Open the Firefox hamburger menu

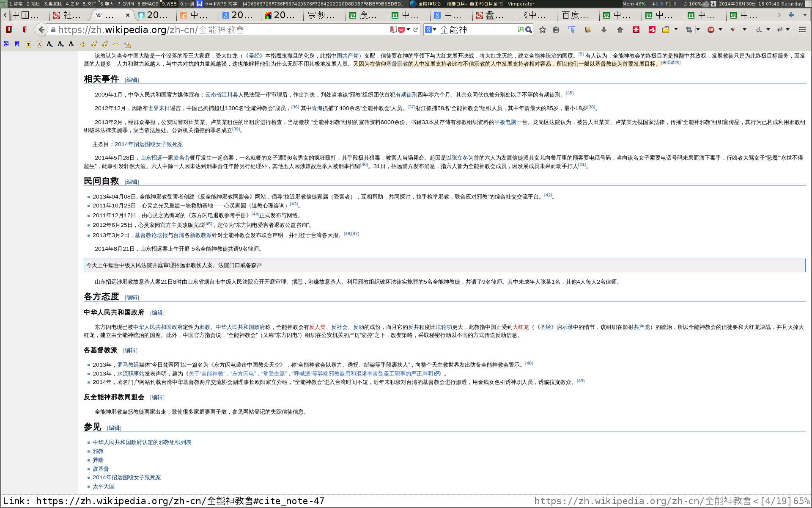click(802, 30)
